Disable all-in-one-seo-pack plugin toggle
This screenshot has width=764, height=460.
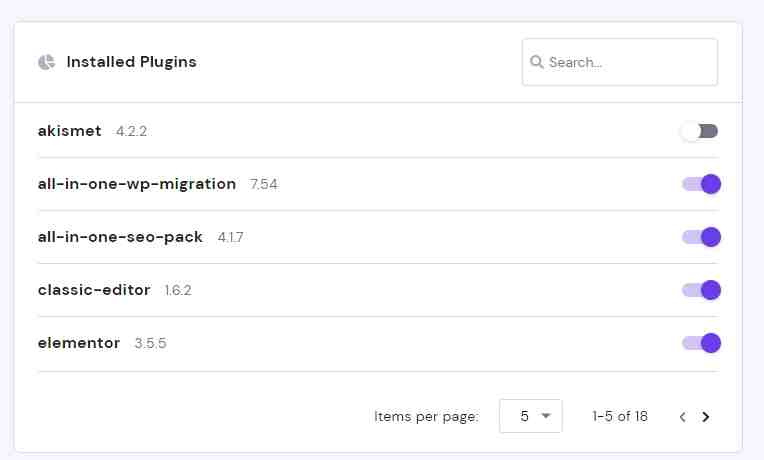(x=702, y=237)
